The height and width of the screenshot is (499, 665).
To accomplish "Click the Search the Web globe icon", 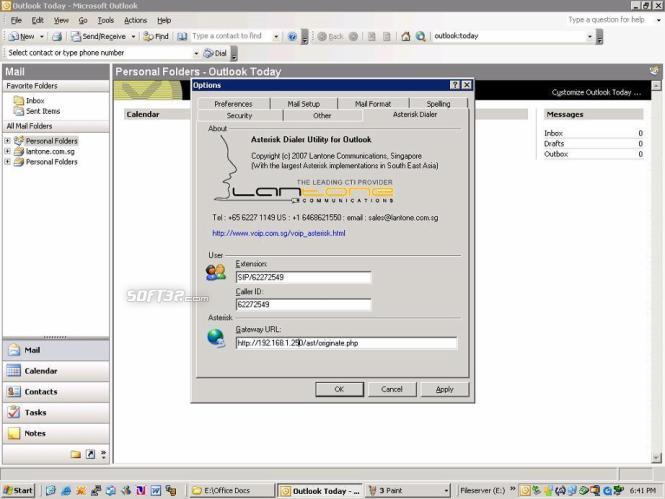I will point(420,36).
